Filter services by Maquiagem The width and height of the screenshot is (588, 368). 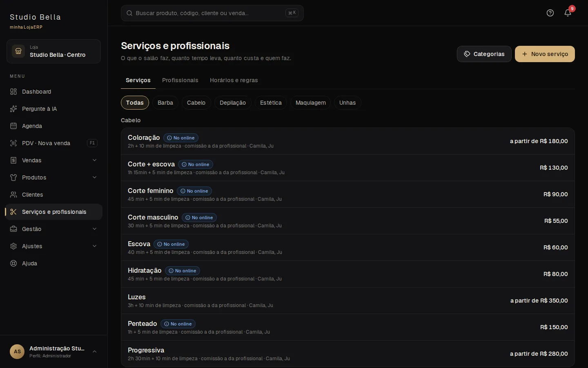coord(310,103)
